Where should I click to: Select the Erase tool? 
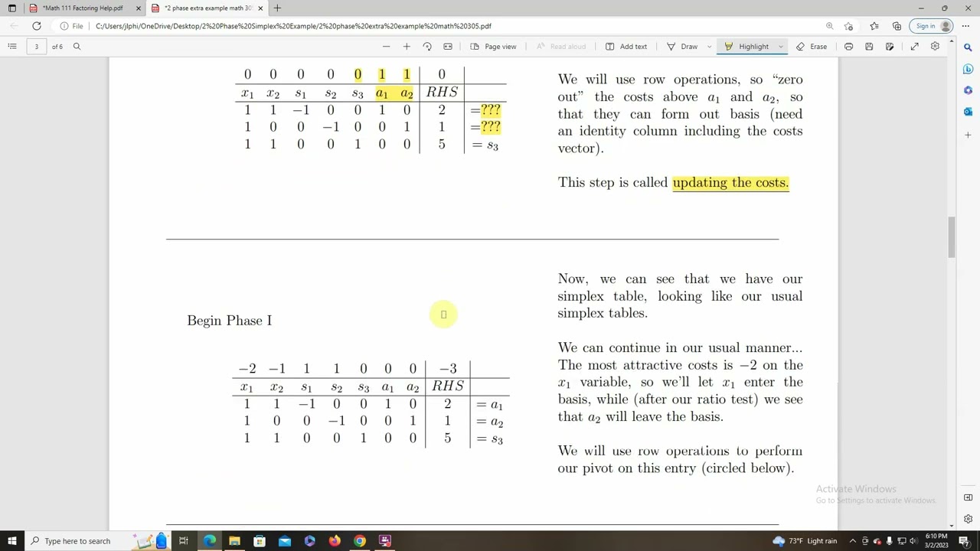[812, 47]
